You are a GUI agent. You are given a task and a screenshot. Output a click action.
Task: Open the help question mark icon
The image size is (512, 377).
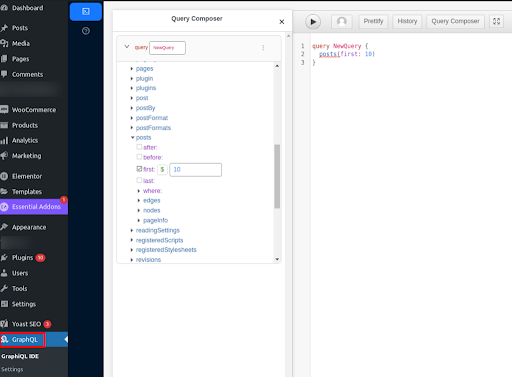86,31
